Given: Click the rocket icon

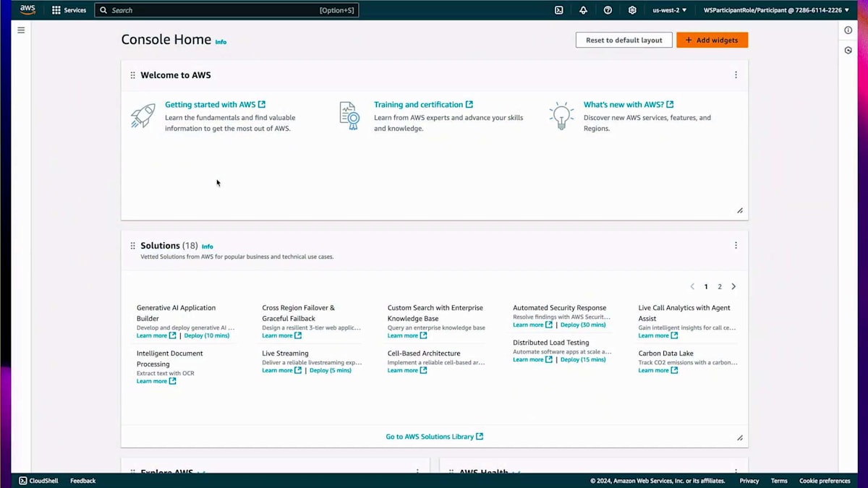Looking at the screenshot, I should [x=142, y=116].
